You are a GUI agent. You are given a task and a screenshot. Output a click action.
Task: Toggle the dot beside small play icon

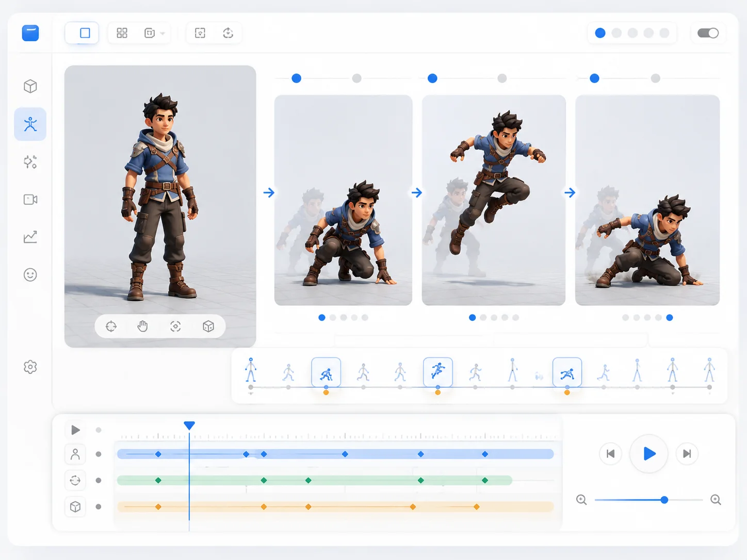(x=99, y=430)
